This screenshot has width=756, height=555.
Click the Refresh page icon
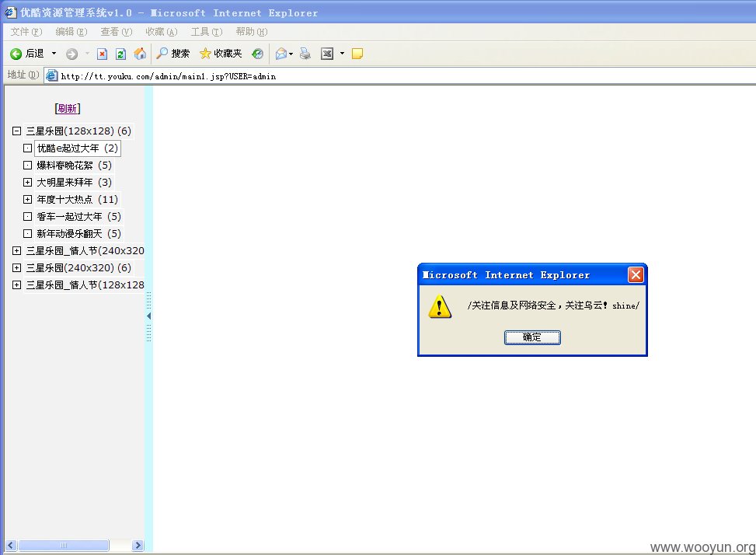pyautogui.click(x=120, y=54)
